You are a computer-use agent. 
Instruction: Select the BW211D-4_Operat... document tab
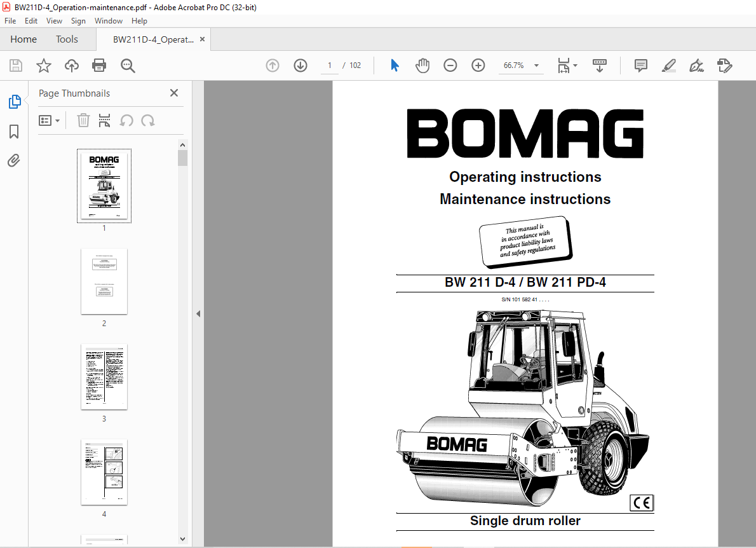coord(153,39)
